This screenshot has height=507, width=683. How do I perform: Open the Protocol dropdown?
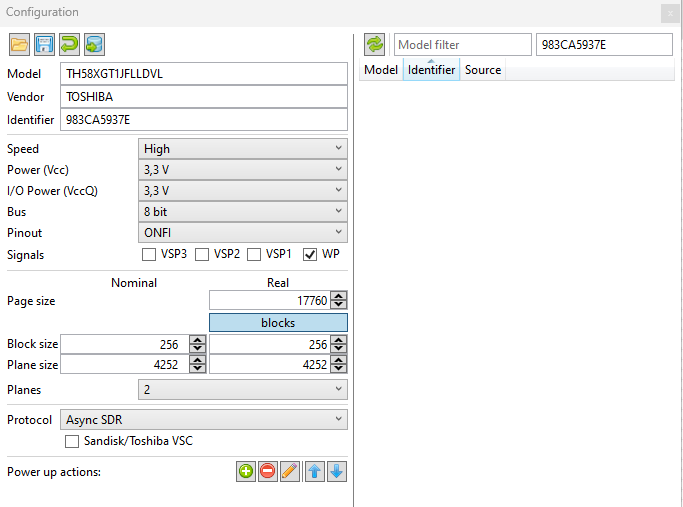tap(204, 419)
